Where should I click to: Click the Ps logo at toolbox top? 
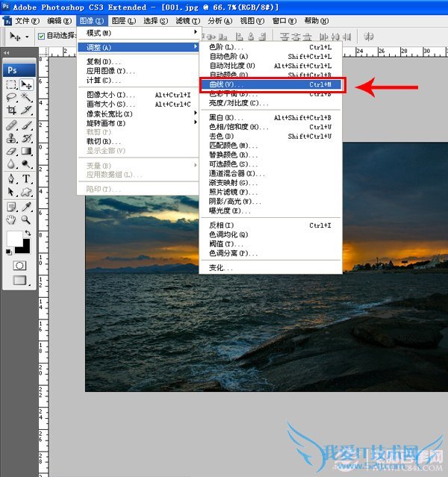(x=19, y=70)
